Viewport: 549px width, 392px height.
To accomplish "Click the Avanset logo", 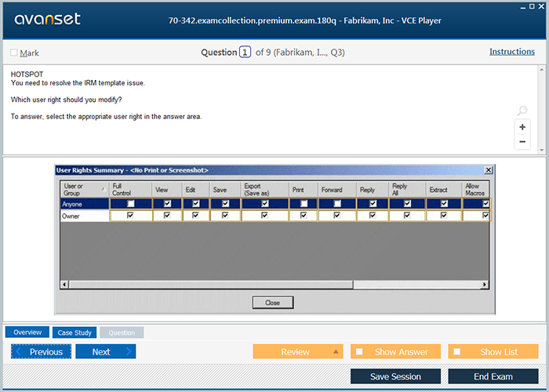I will click(x=47, y=20).
